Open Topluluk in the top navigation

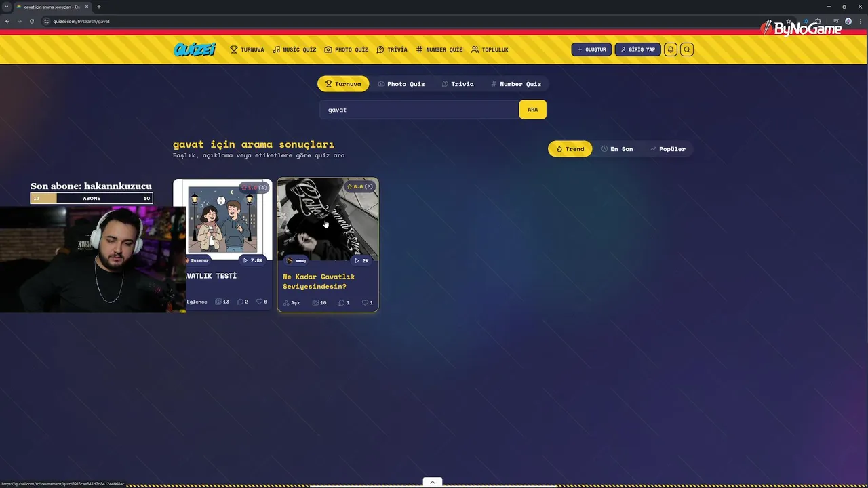click(490, 49)
